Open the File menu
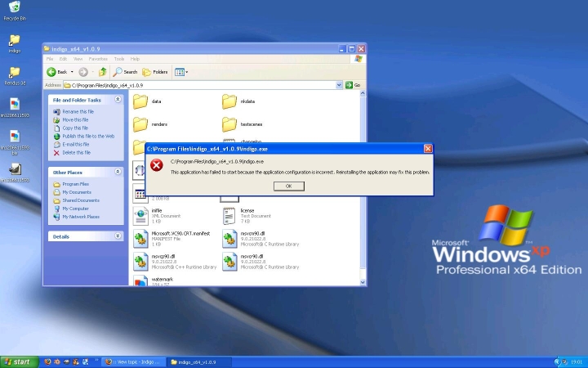The height and width of the screenshot is (368, 588). (x=50, y=59)
